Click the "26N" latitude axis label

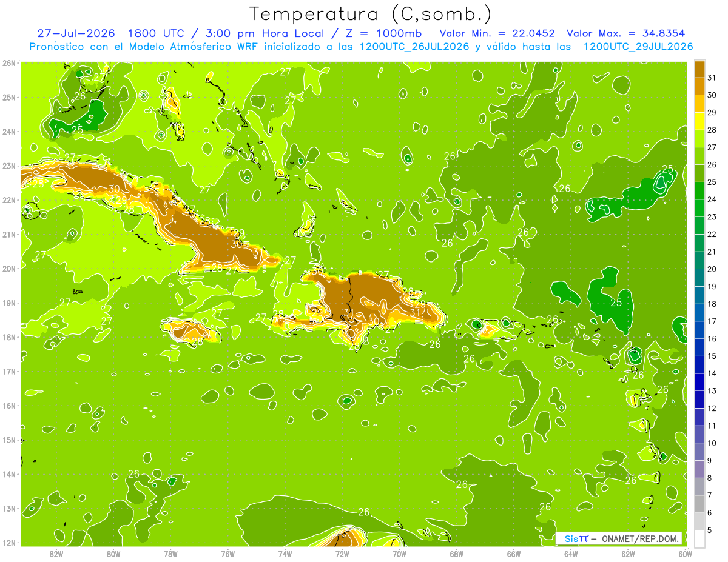(9, 63)
